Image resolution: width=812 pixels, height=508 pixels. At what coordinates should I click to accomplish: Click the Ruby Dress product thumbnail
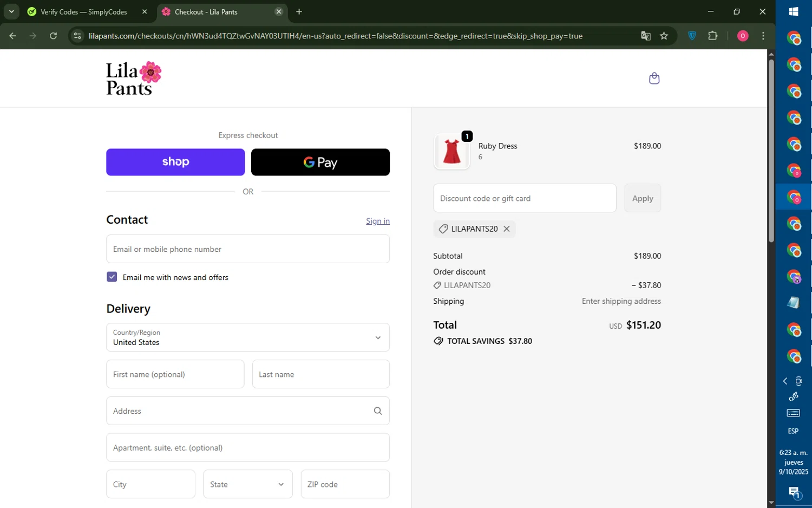(x=452, y=152)
